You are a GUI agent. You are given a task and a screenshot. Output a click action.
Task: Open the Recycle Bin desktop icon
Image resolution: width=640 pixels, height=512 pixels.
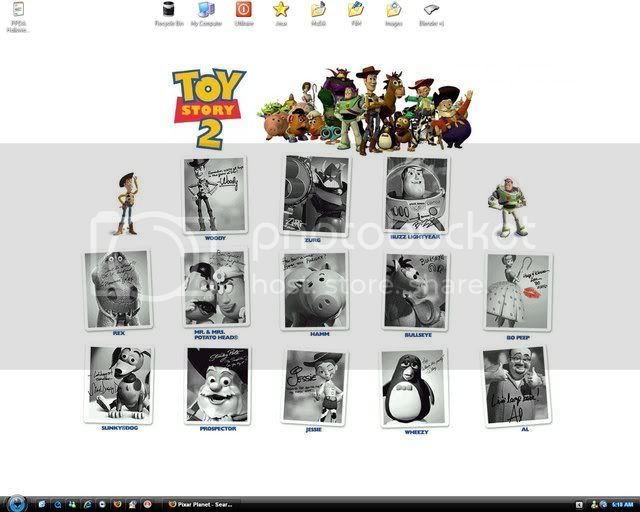[x=167, y=10]
